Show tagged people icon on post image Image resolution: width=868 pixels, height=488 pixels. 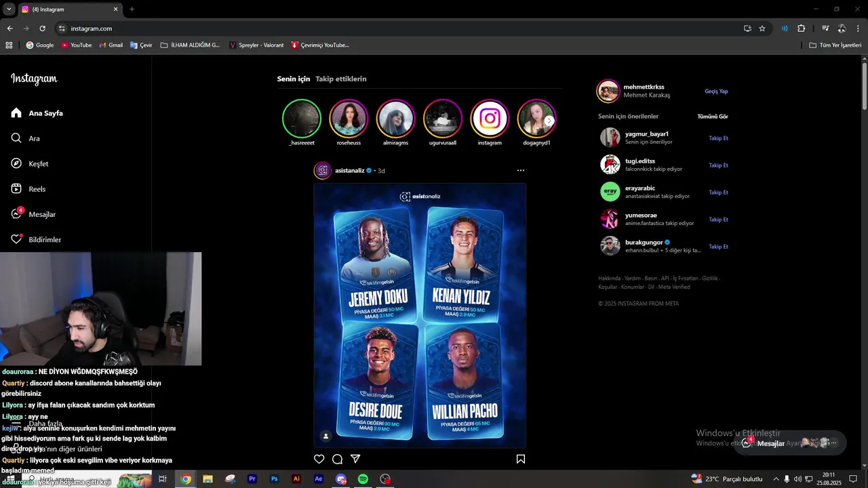pos(326,436)
